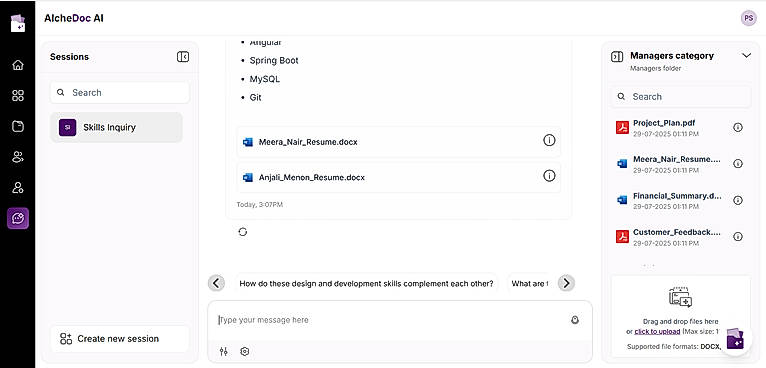Collapse the Sessions panel
The image size is (766, 368).
[x=183, y=57]
